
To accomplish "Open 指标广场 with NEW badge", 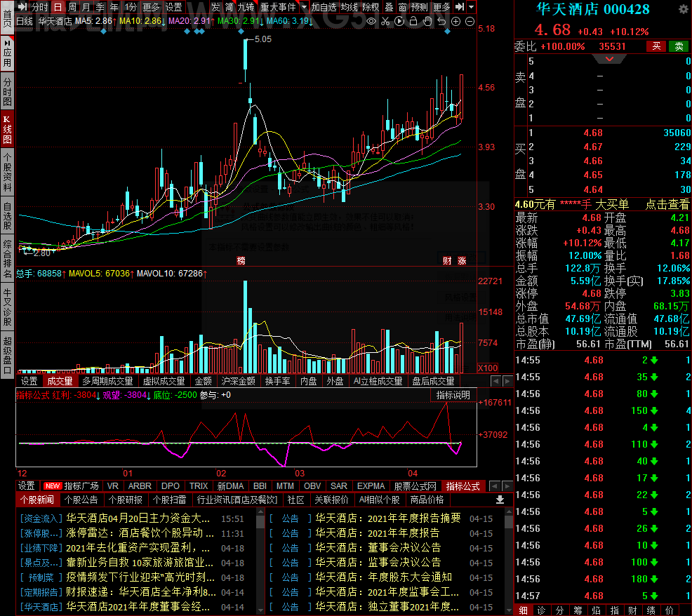I will [71, 486].
